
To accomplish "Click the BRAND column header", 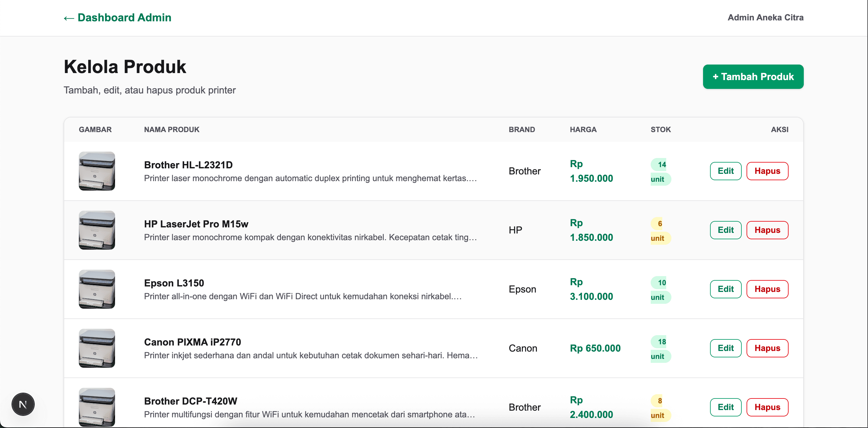I will pos(522,129).
